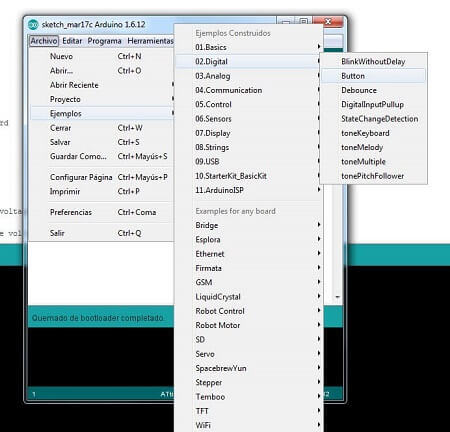Open toneMultiple example sketch
The height and width of the screenshot is (432, 450).
(x=373, y=162)
